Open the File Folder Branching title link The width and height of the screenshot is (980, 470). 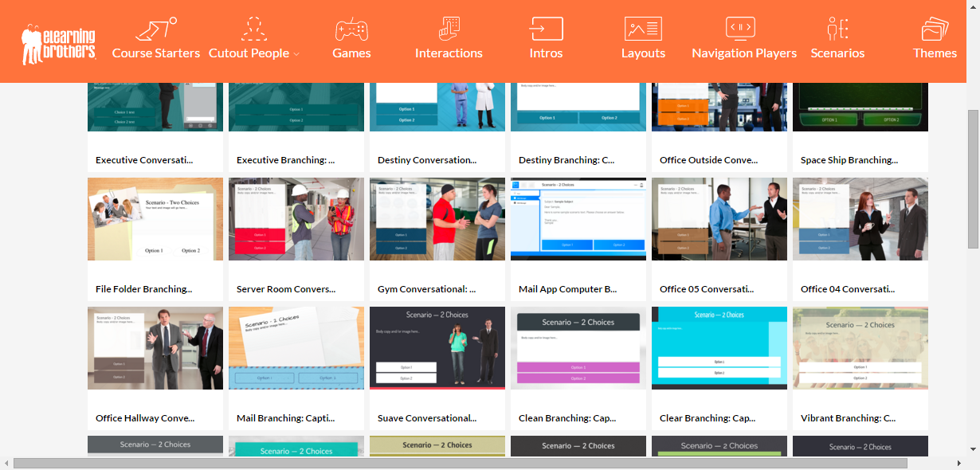(143, 289)
